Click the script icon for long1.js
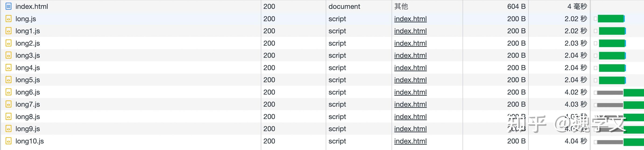 [8, 31]
